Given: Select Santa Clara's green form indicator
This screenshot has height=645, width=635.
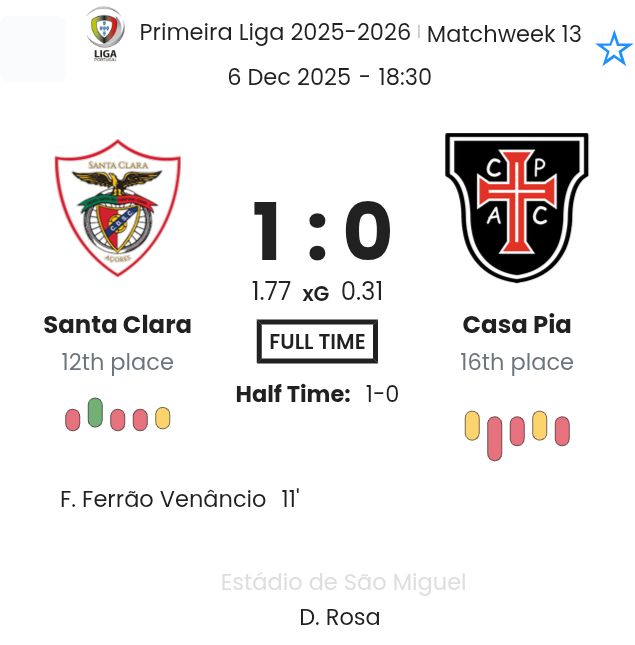Looking at the screenshot, I should pos(95,412).
